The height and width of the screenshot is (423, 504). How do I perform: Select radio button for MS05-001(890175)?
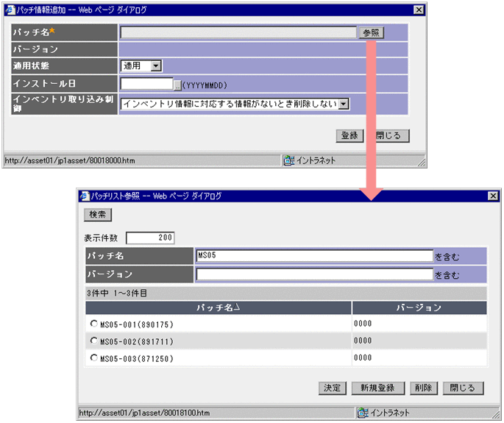click(x=93, y=324)
